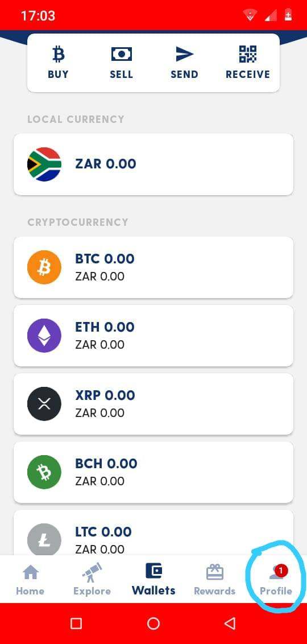Screen dimensions: 307x644
Task: Tap the Android home circle button
Action: click(153, 624)
